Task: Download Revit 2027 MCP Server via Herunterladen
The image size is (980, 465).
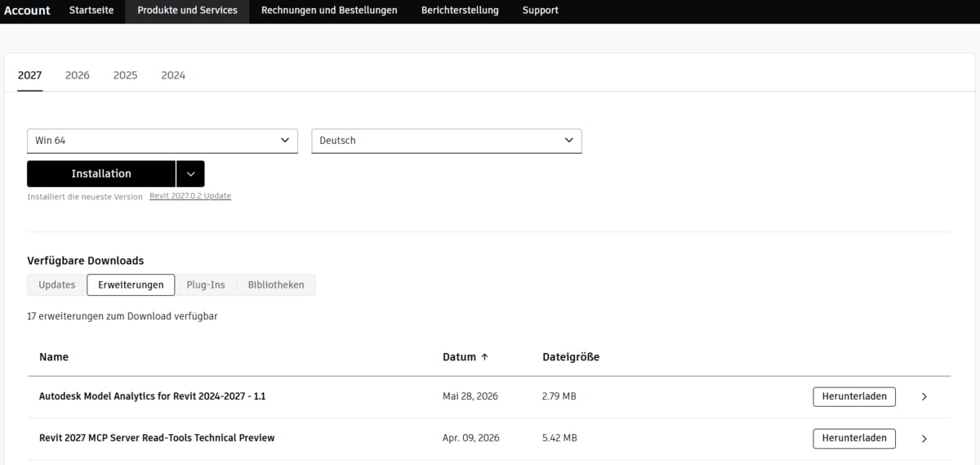Action: [854, 438]
